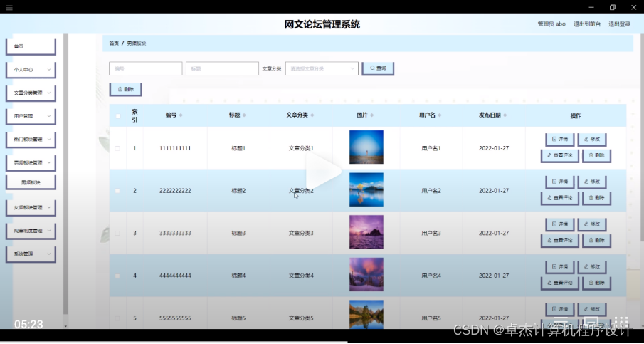The width and height of the screenshot is (644, 344).
Task: Click 删除 in the 标题4 row
Action: click(x=597, y=283)
